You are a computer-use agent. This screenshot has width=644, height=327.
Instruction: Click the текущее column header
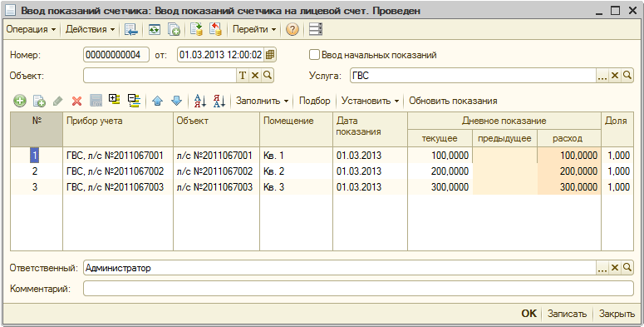point(440,138)
